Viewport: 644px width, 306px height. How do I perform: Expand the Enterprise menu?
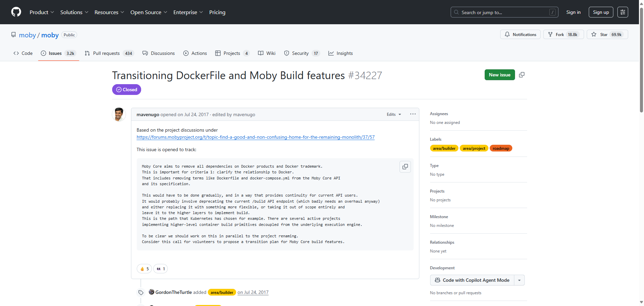tap(188, 12)
